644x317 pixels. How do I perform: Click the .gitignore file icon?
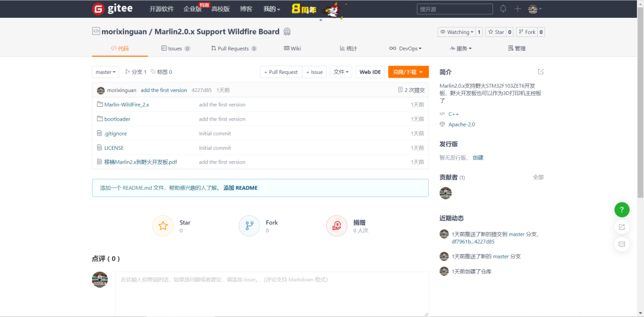[100, 133]
